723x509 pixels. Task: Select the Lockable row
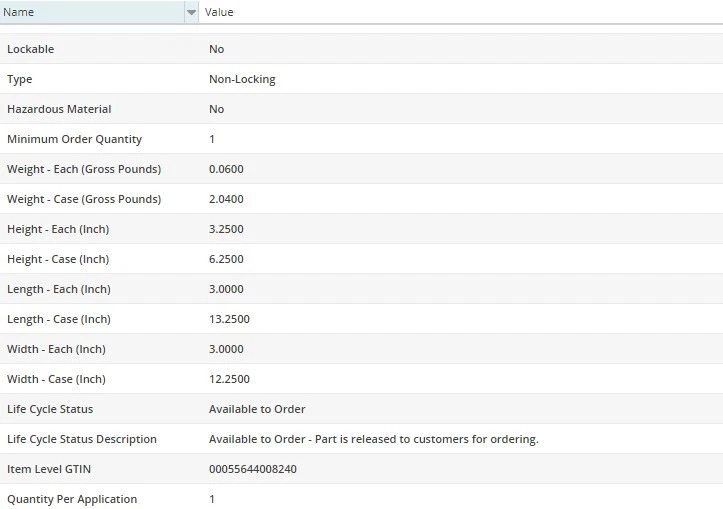(x=31, y=49)
